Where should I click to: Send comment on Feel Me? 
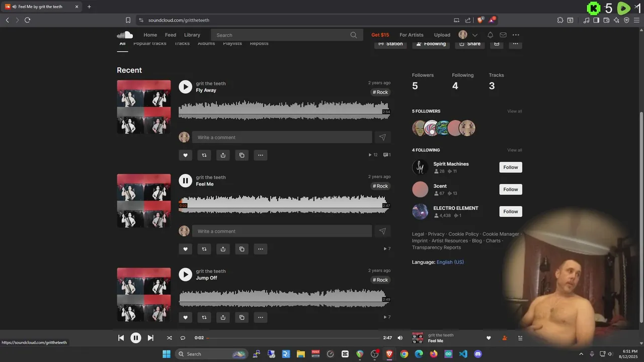click(x=382, y=231)
